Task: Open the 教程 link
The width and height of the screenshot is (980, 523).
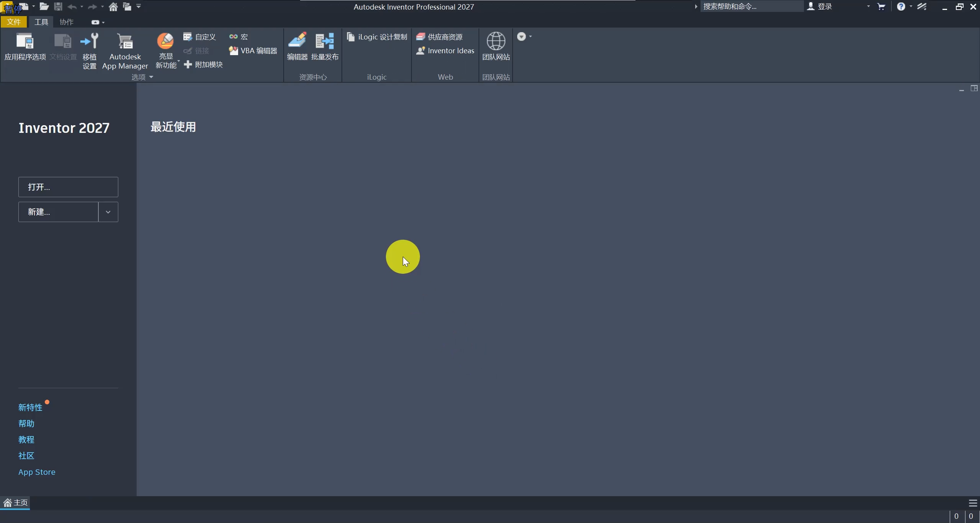Action: pyautogui.click(x=26, y=440)
